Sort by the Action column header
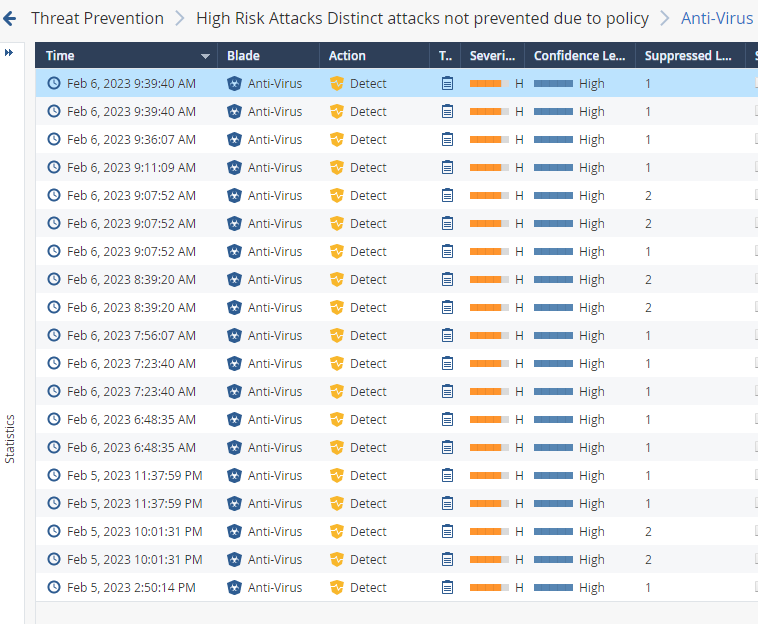The image size is (758, 624). pos(347,56)
